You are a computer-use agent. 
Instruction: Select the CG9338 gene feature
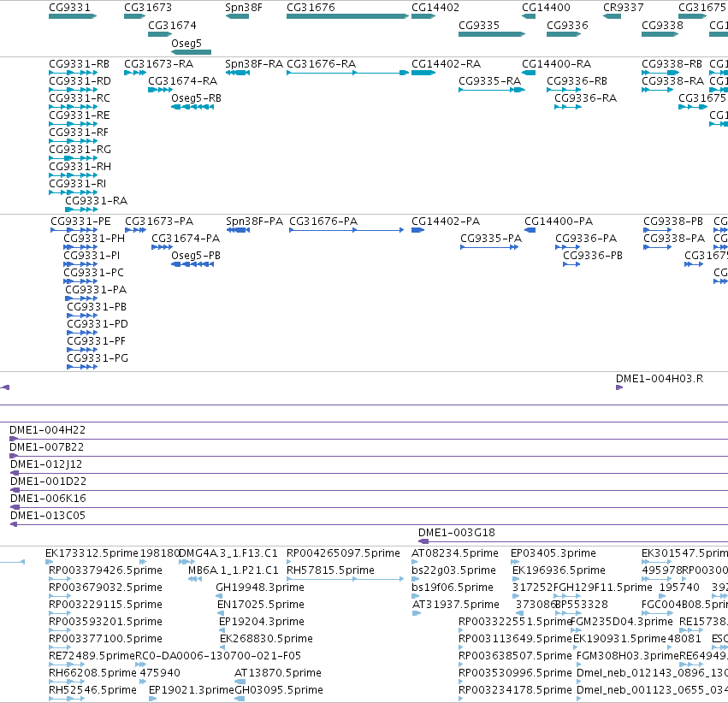point(660,34)
